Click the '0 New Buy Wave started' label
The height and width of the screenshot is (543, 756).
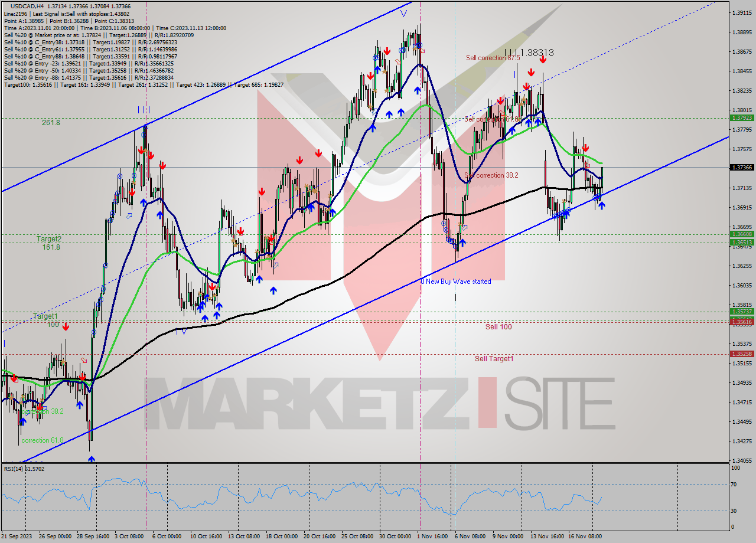tap(456, 282)
